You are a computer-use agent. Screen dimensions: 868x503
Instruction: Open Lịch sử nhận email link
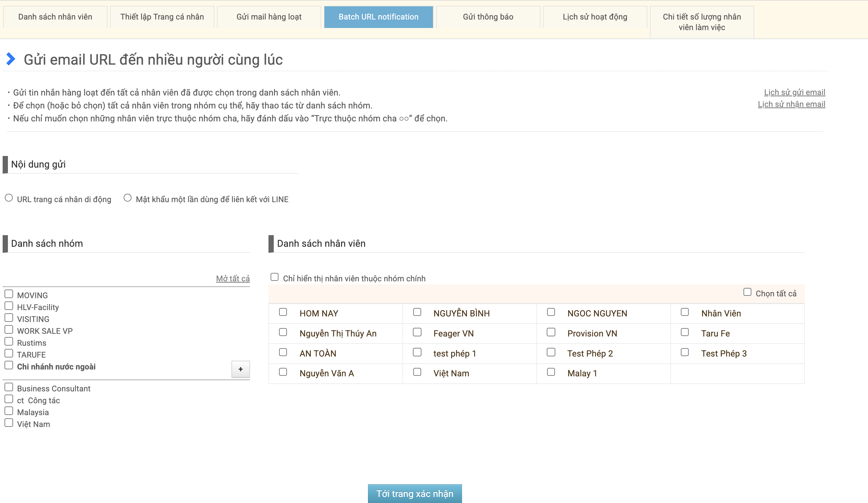point(791,104)
